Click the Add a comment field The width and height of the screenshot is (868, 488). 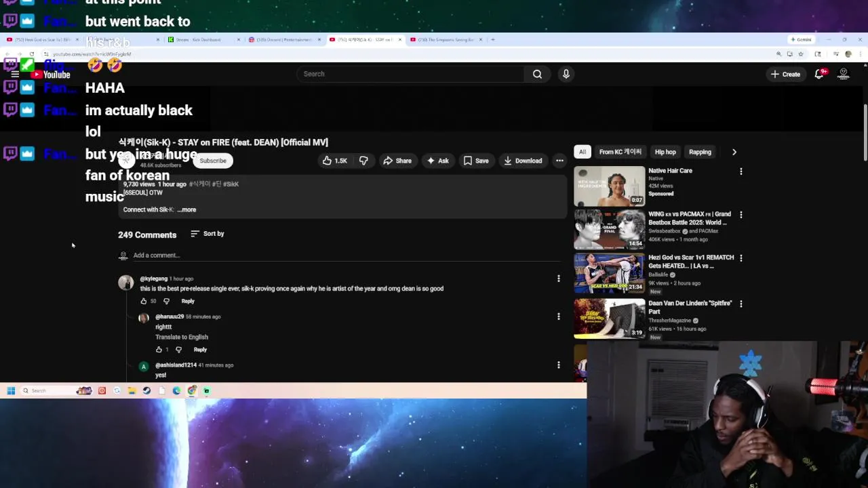click(x=348, y=256)
